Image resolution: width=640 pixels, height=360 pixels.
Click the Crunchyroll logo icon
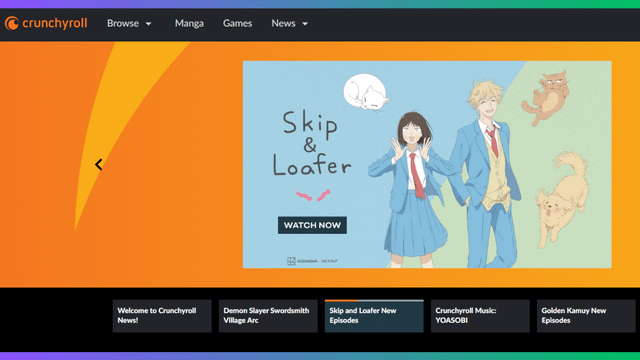tap(12, 23)
